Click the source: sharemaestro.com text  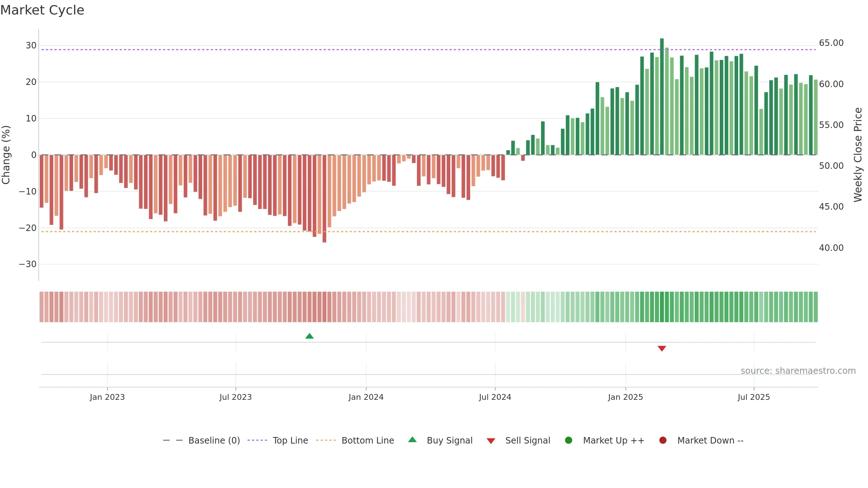tap(798, 371)
